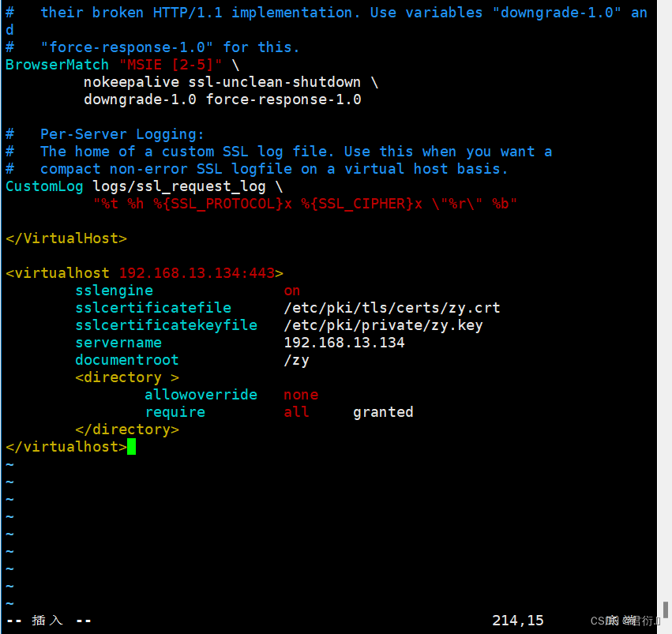This screenshot has height=634, width=672.
Task: Click the sslengine directive
Action: tap(114, 291)
